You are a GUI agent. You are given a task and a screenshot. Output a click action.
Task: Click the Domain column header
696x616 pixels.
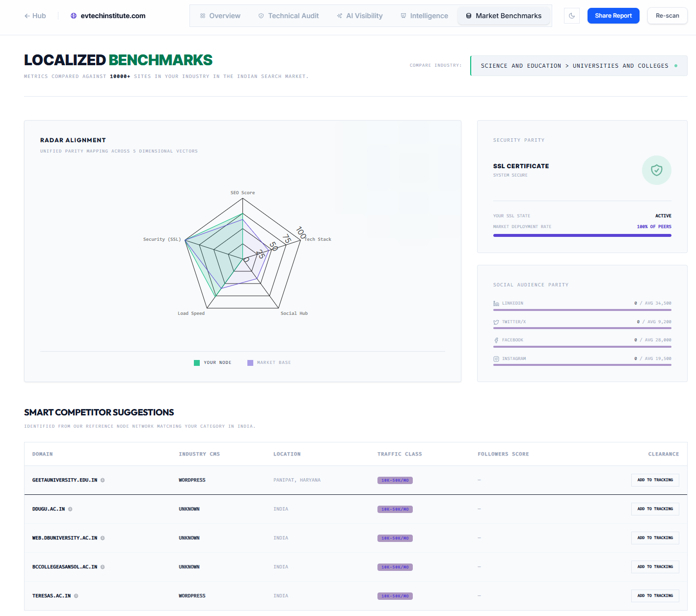(43, 454)
